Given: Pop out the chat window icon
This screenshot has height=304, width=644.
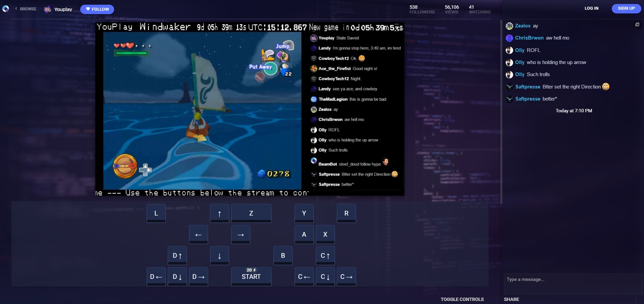Looking at the screenshot, I should [637, 24].
